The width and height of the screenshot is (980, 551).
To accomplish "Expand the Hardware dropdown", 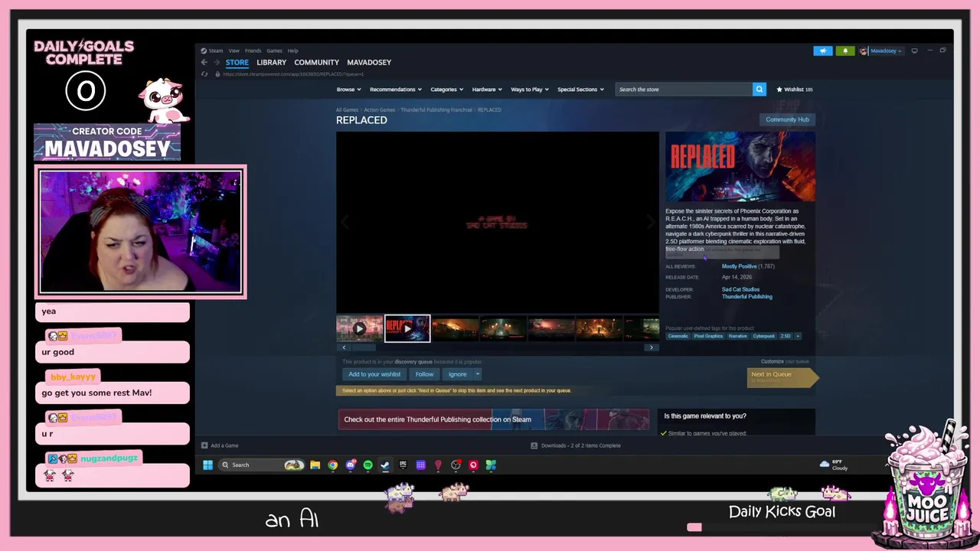I will pos(487,90).
